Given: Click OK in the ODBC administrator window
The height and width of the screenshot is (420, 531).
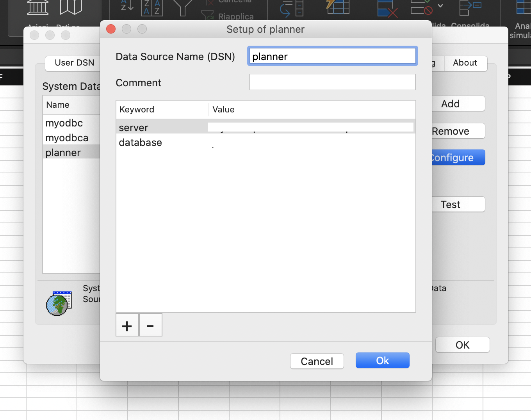Looking at the screenshot, I should pos(462,345).
